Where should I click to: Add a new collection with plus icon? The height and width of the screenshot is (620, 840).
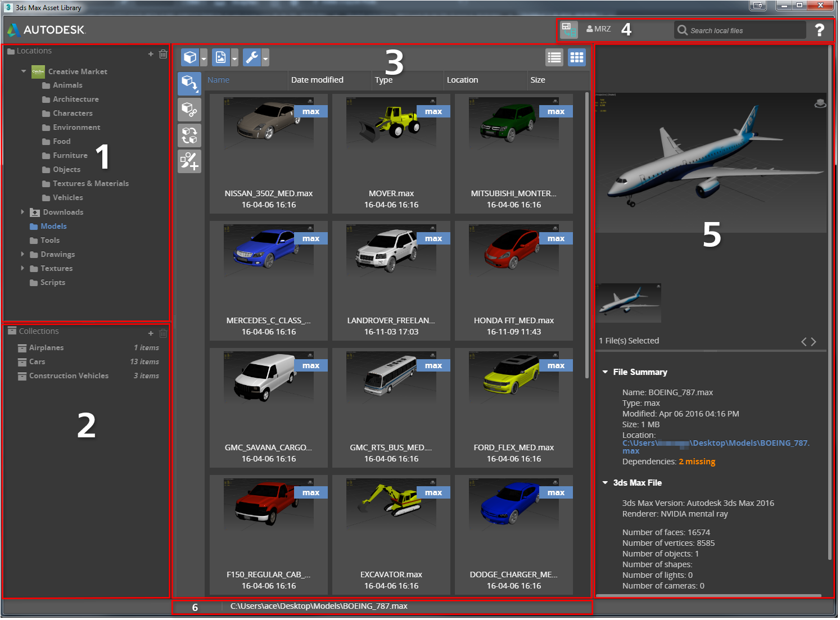tap(151, 333)
